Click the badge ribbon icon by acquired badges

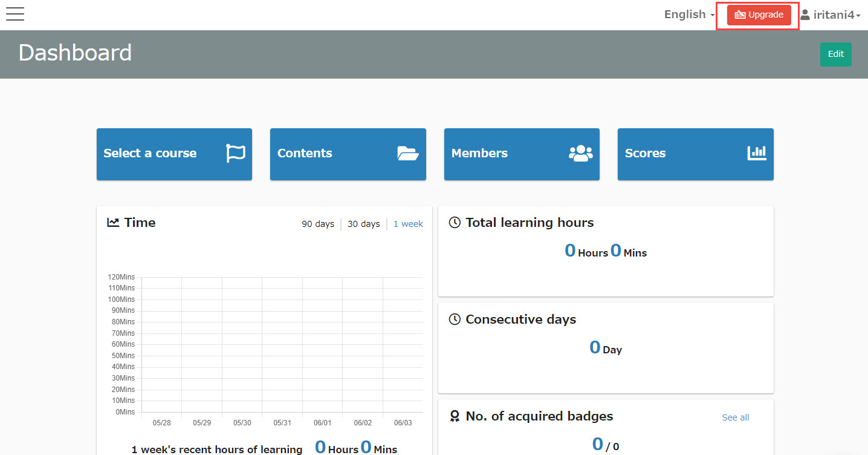click(455, 416)
